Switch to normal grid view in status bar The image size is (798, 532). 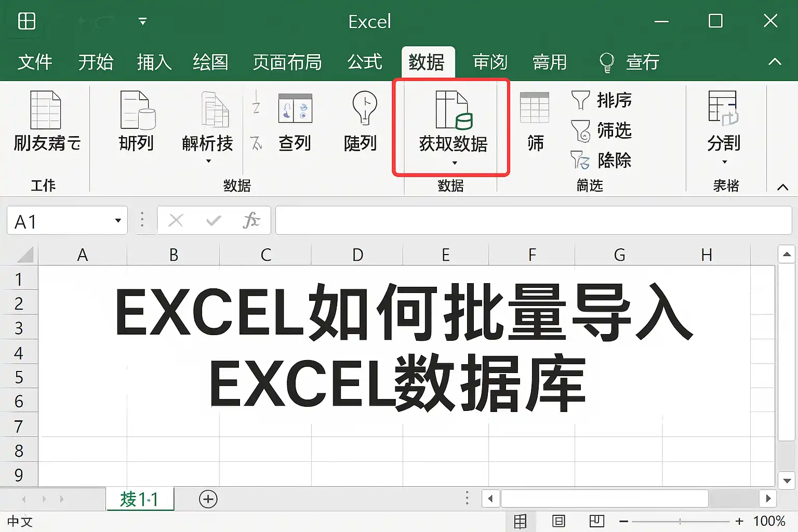tap(520, 521)
